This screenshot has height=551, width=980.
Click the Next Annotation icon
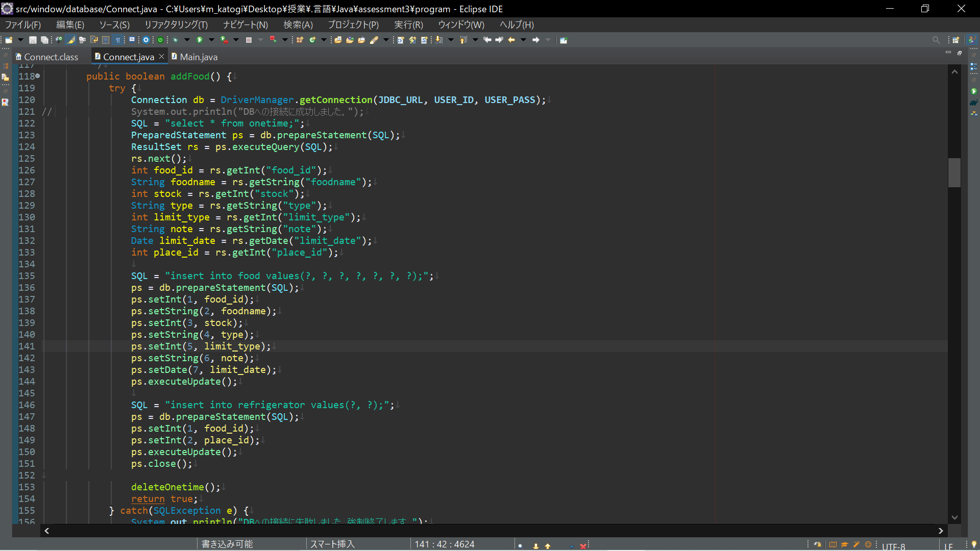[x=438, y=40]
